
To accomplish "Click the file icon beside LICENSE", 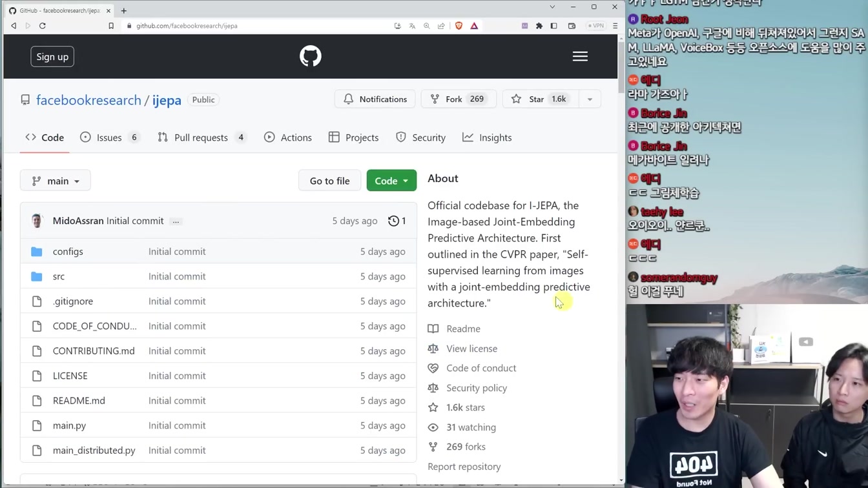I will click(37, 376).
